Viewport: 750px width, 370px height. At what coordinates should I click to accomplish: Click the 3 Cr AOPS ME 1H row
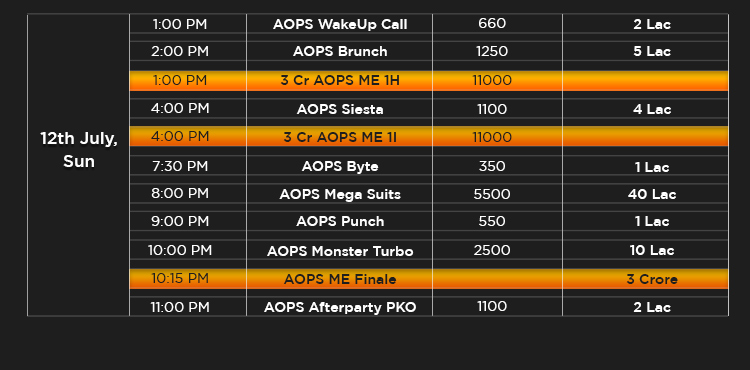click(429, 80)
